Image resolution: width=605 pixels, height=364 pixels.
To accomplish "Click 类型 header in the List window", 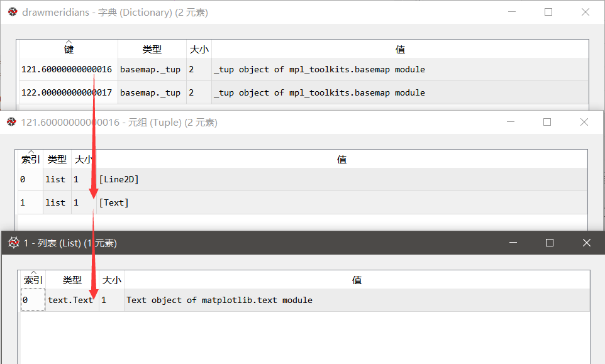I will pos(72,280).
